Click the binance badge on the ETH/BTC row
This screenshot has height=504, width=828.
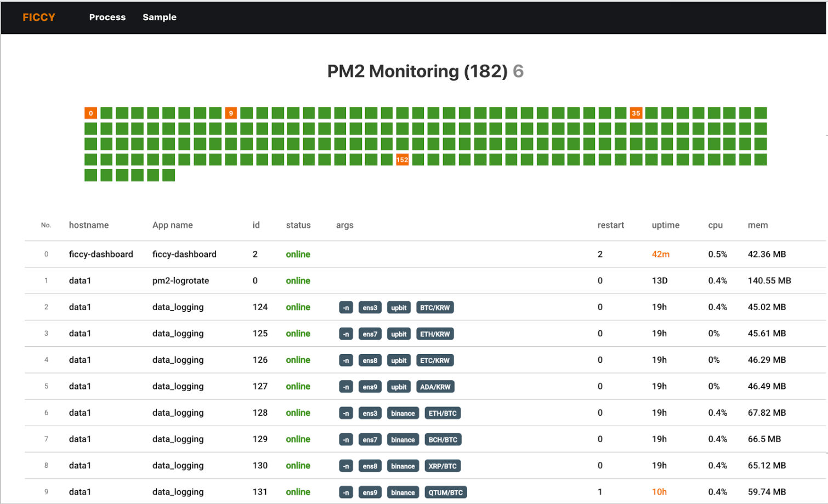click(x=403, y=413)
